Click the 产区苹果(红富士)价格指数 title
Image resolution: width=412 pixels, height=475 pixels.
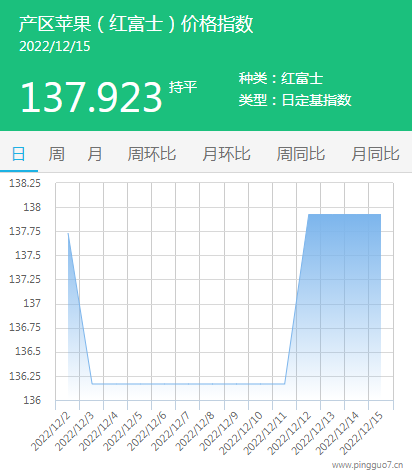[x=136, y=24]
